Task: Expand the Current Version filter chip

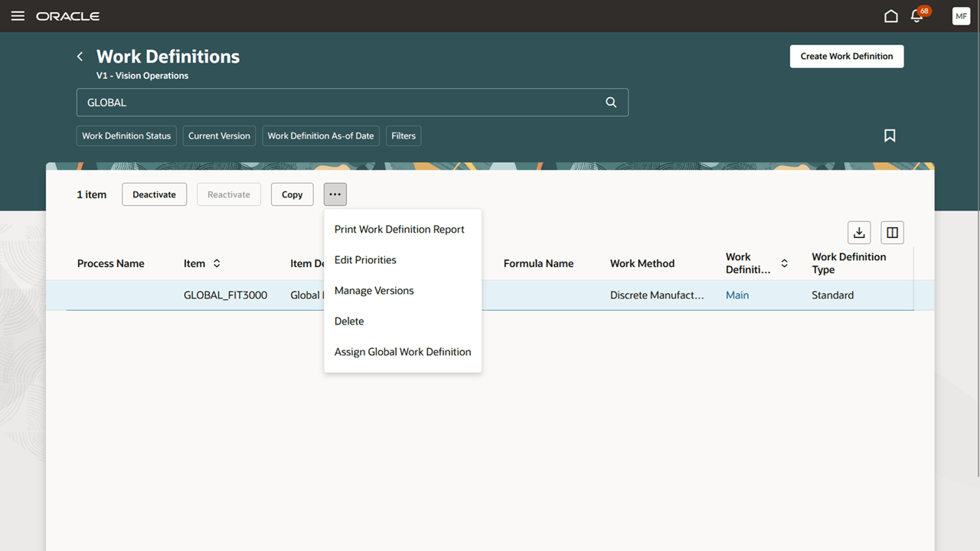Action: click(x=219, y=136)
